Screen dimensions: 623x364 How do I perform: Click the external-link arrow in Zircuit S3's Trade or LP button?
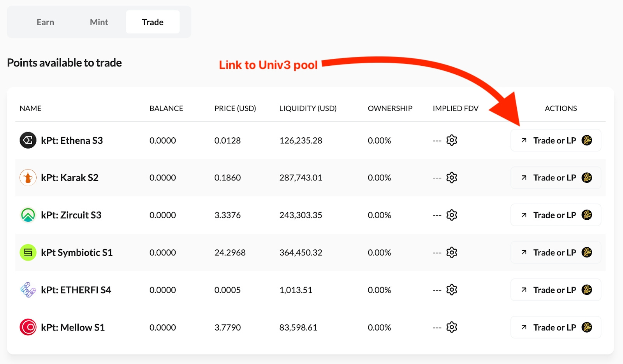524,215
